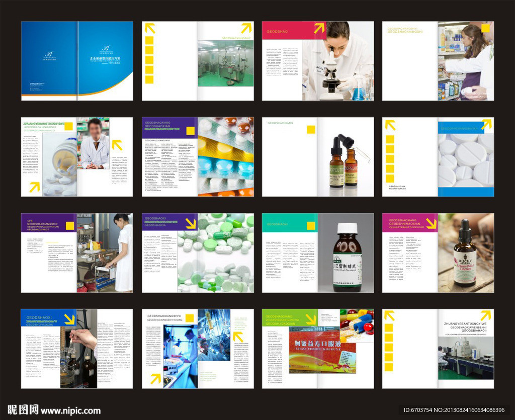The width and height of the screenshot is (515, 420).
Task: Open the female pharmacist at shelves photo
Action: [466, 61]
